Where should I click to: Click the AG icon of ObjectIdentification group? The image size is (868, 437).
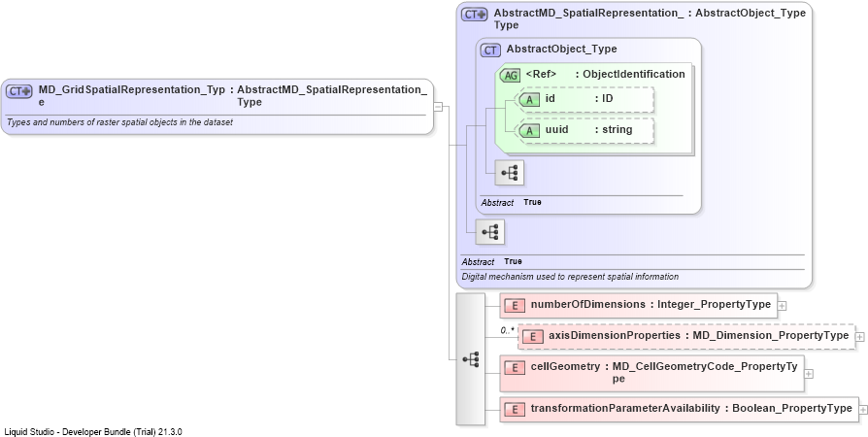pyautogui.click(x=510, y=76)
